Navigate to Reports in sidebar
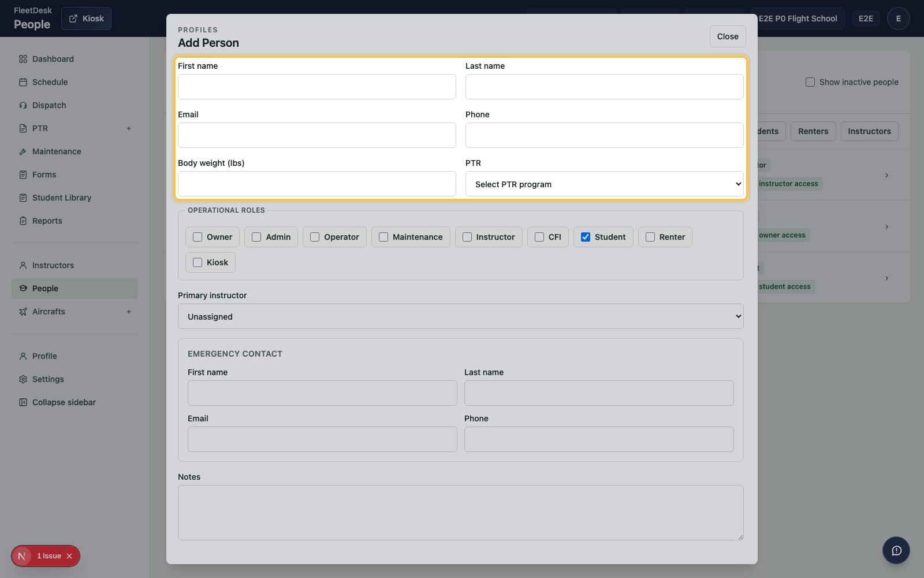924x578 pixels. point(74,221)
